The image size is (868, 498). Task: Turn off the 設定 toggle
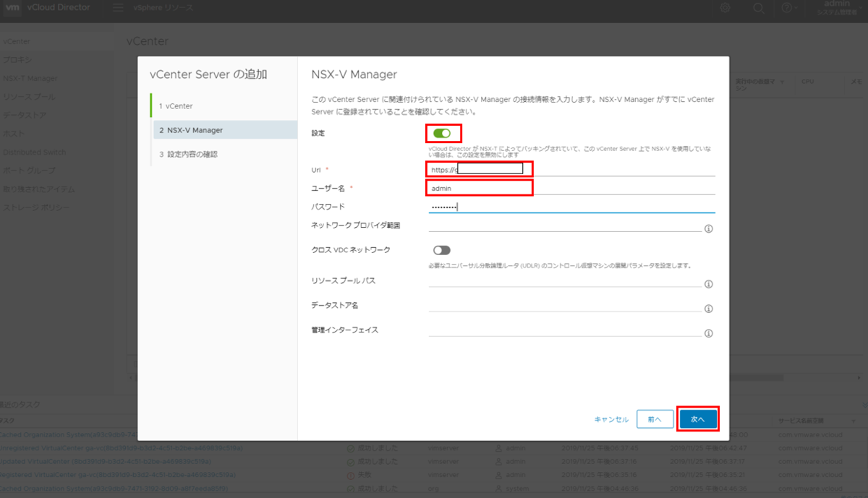(x=441, y=133)
